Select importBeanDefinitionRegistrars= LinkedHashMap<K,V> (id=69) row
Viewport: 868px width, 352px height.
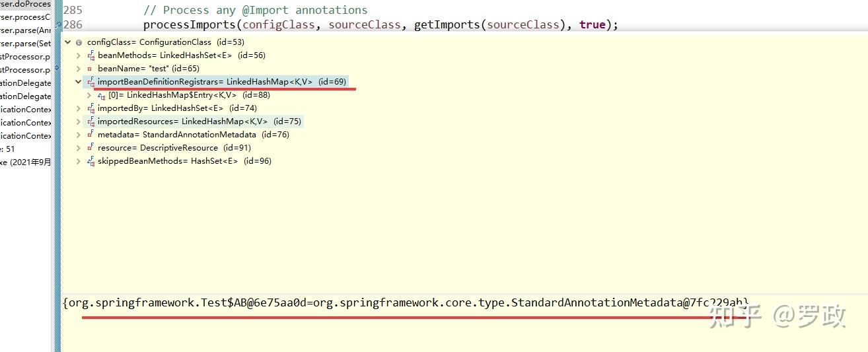click(221, 82)
